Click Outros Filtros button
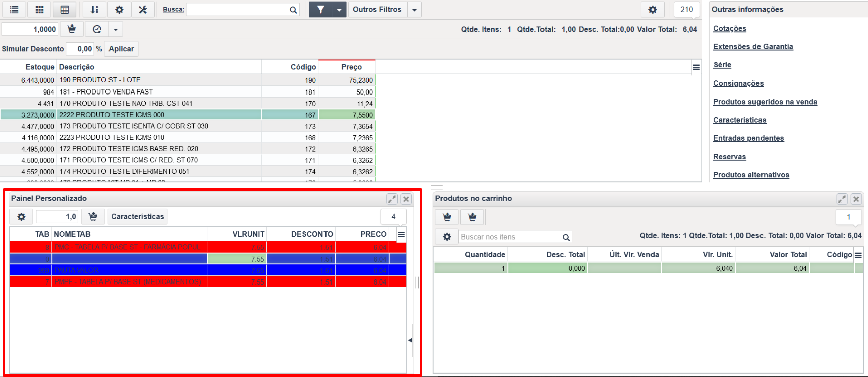Viewport: 868px width, 377px height. point(377,9)
